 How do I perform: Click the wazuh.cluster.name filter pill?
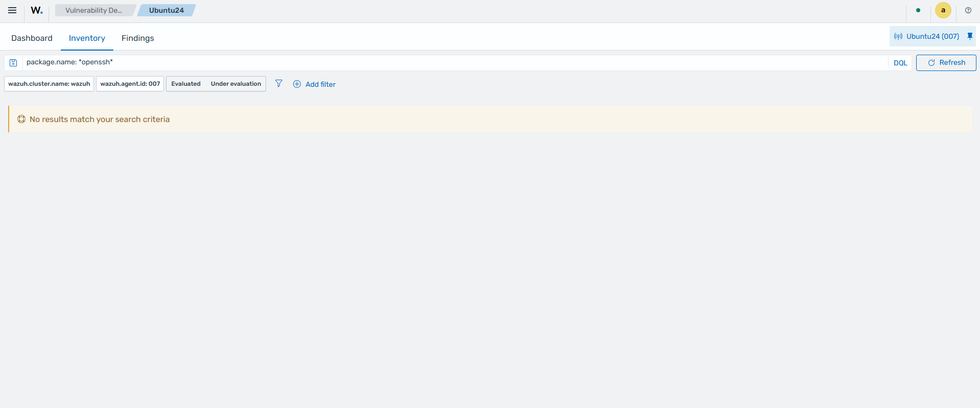click(x=49, y=84)
